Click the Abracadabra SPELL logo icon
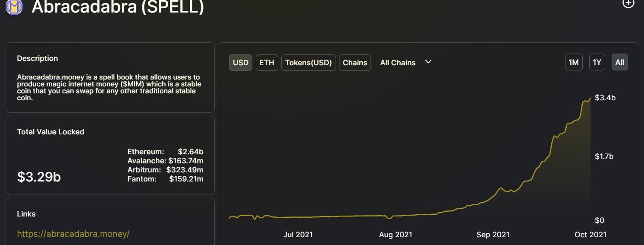644x245 pixels. [14, 6]
